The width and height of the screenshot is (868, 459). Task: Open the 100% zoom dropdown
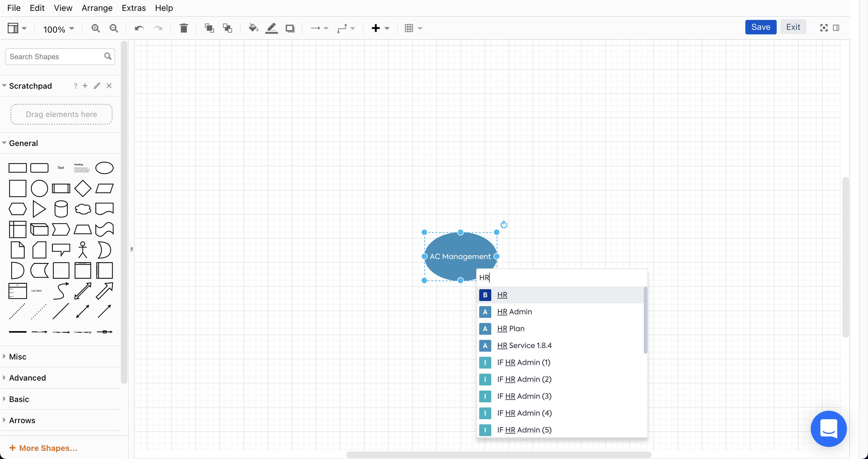(58, 29)
